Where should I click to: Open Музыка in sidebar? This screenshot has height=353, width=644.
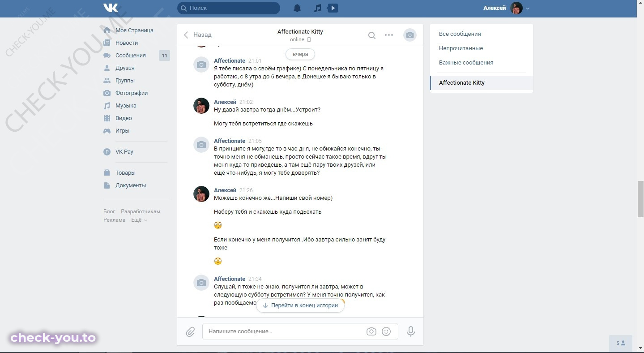pos(126,106)
